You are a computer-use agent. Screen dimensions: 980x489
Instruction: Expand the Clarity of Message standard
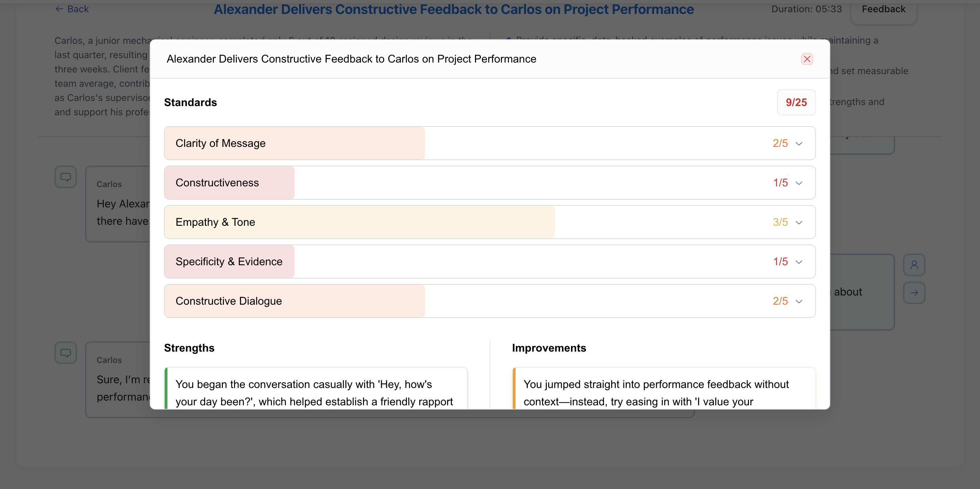pyautogui.click(x=799, y=144)
